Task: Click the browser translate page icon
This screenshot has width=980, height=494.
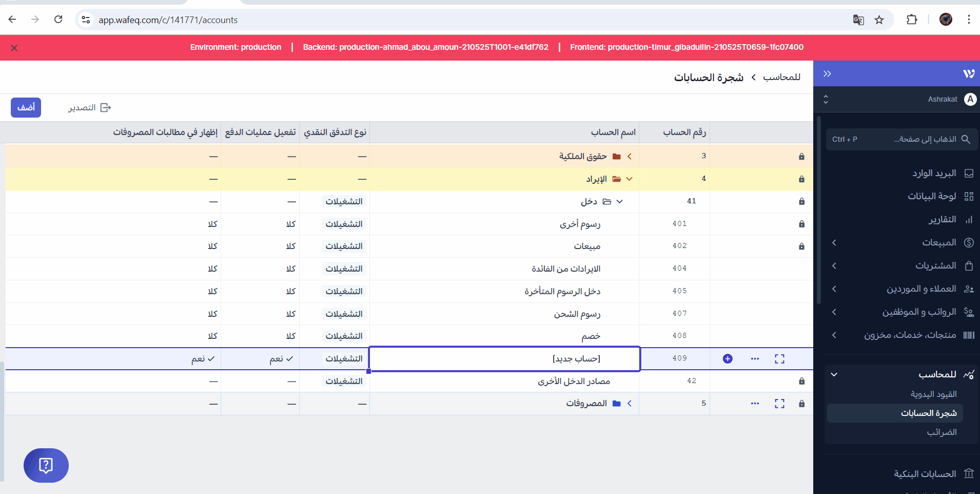Action: pos(858,20)
